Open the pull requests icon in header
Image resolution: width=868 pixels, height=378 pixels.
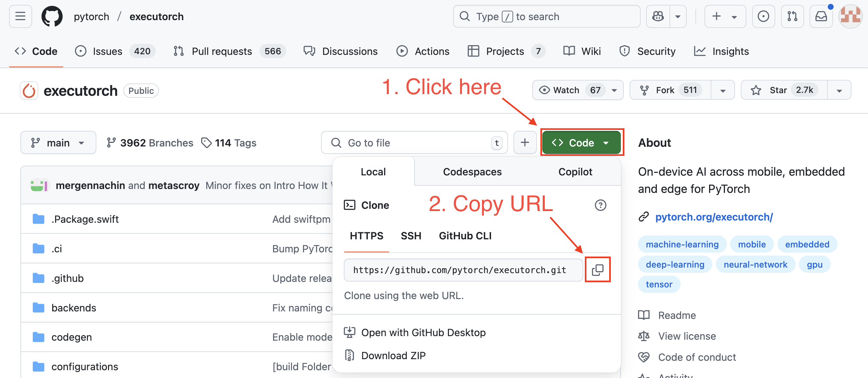point(792,16)
